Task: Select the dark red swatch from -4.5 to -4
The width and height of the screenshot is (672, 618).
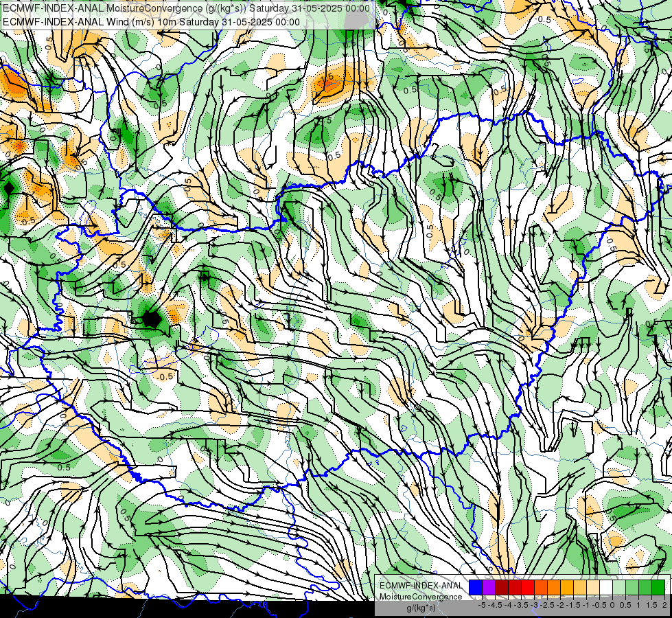Action: pyautogui.click(x=502, y=587)
